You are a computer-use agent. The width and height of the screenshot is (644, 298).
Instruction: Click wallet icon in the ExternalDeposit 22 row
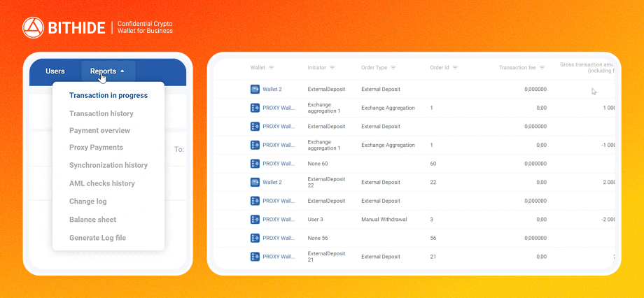tap(255, 182)
